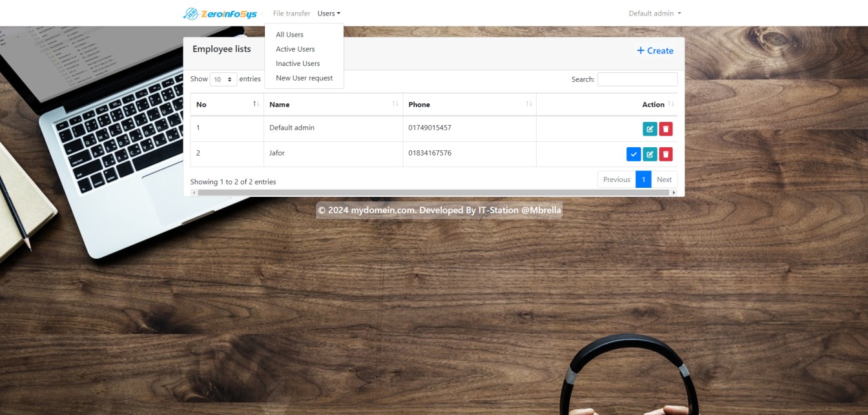Click the ZeroInfoSys logo

pyautogui.click(x=220, y=14)
